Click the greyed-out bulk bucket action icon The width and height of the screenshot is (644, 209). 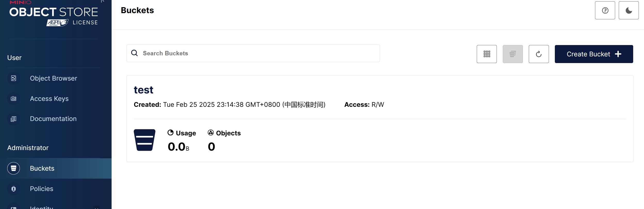513,54
